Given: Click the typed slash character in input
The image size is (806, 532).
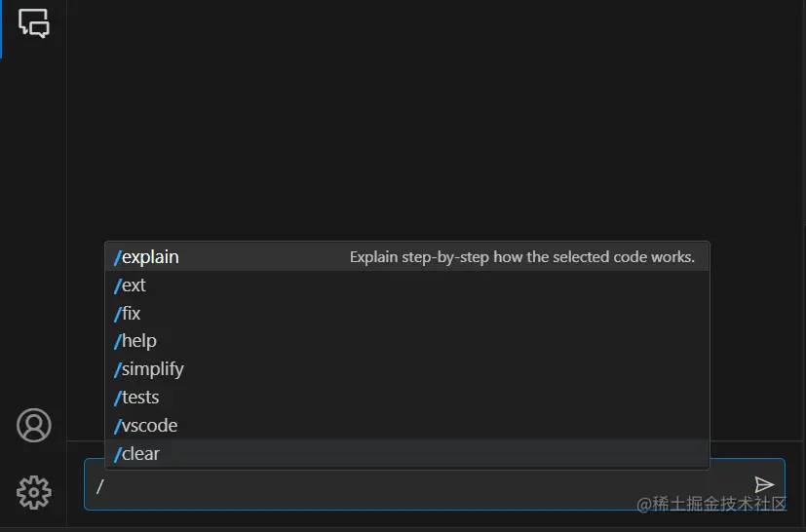Looking at the screenshot, I should [x=99, y=485].
